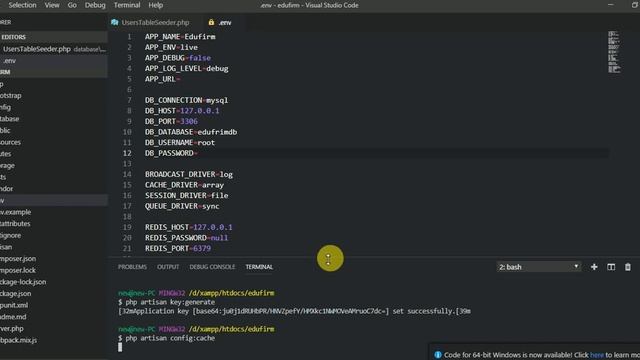This screenshot has width=640, height=360.
Task: Click the info icon in the notification
Action: [x=438, y=355]
